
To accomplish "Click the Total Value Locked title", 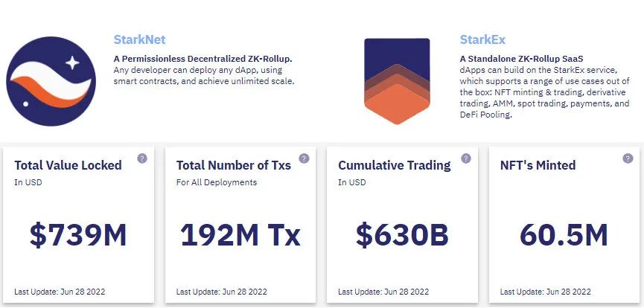I will (68, 165).
